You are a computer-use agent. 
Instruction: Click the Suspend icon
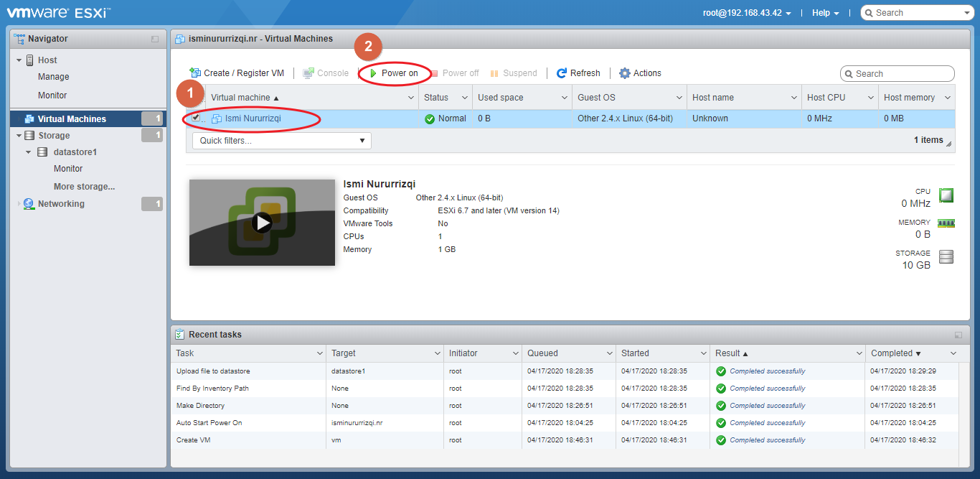[x=494, y=73]
